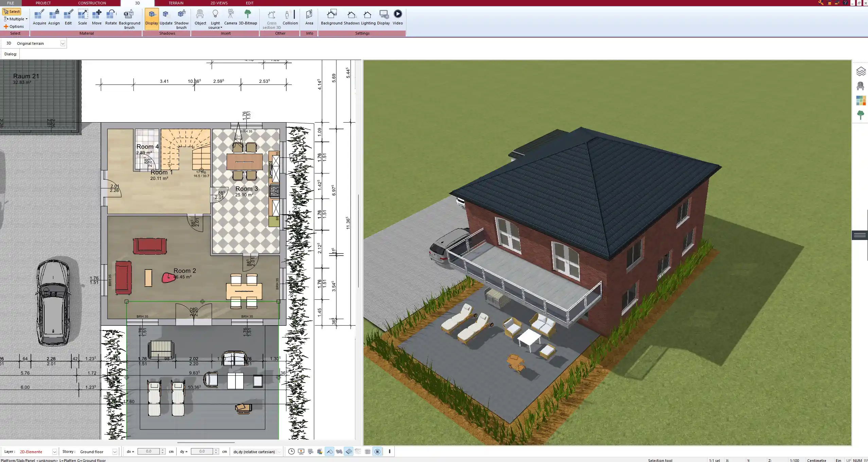
Task: Open Lighting settings
Action: (368, 18)
